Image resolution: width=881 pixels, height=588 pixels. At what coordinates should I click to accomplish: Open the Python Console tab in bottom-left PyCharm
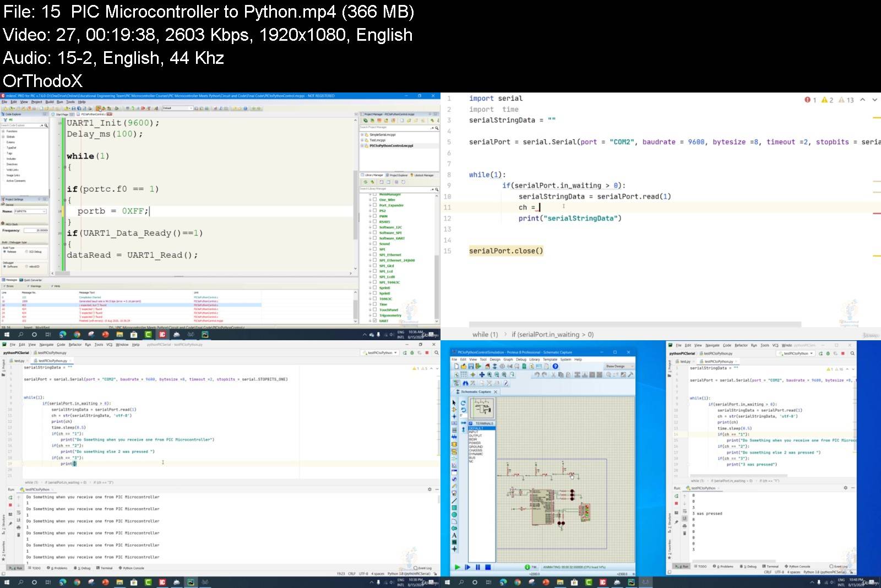coord(132,568)
